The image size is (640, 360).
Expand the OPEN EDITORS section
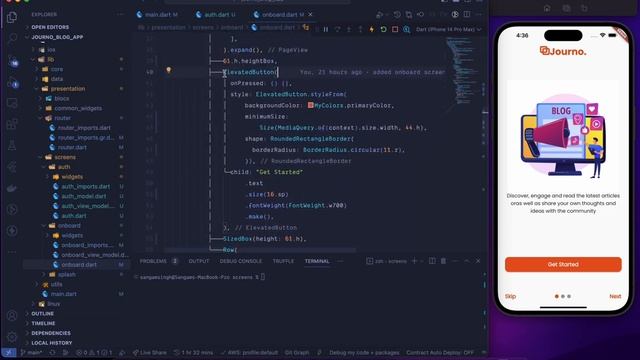click(x=50, y=27)
